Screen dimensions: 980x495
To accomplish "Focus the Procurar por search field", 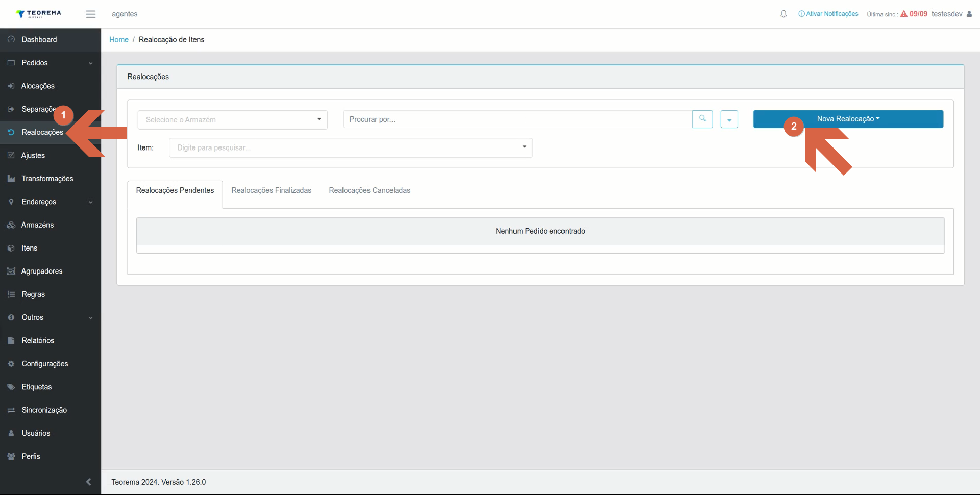I will tap(518, 119).
